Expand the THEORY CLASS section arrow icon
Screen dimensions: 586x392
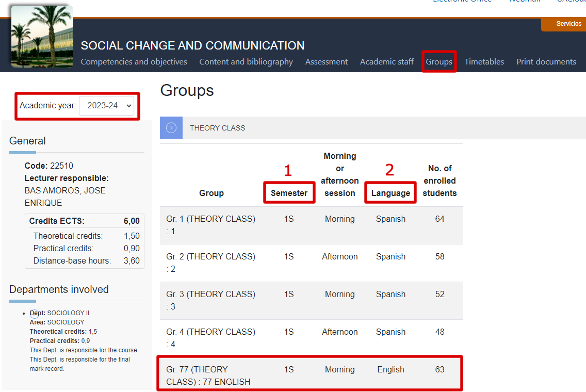point(171,128)
